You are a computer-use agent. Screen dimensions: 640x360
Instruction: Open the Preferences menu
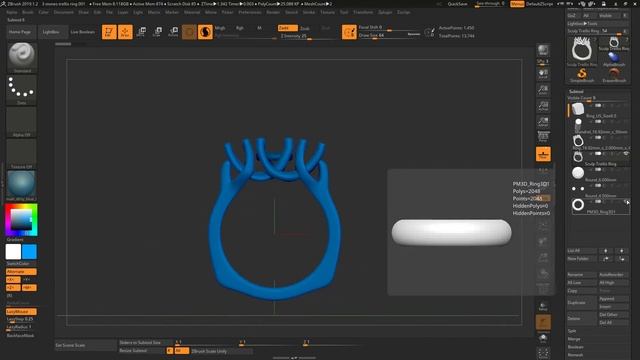[x=250, y=12]
